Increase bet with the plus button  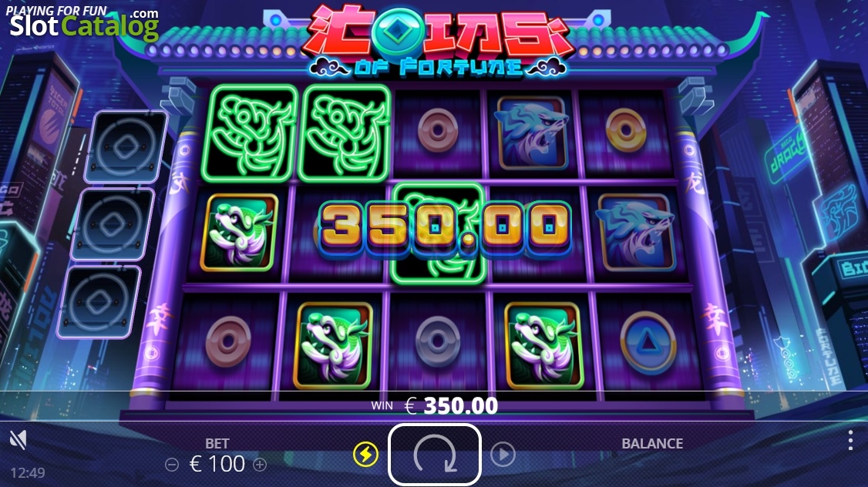260,465
